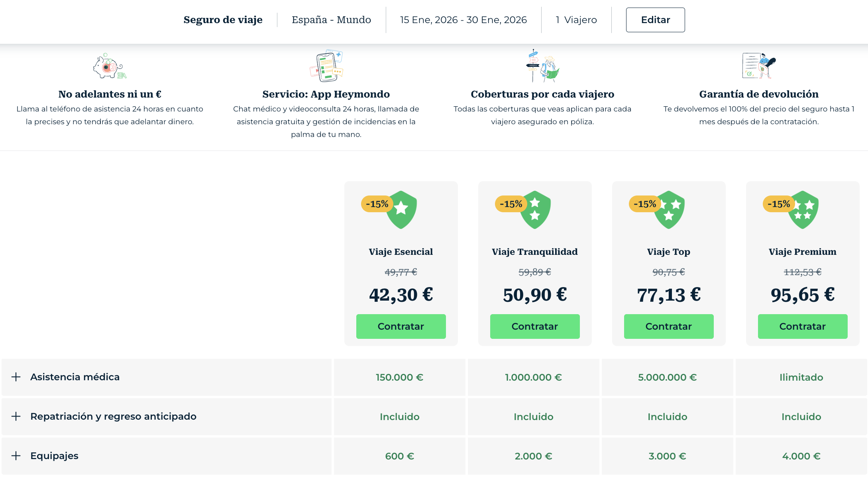Click the 1 Viajero traveler count
This screenshot has height=477, width=868.
point(576,20)
